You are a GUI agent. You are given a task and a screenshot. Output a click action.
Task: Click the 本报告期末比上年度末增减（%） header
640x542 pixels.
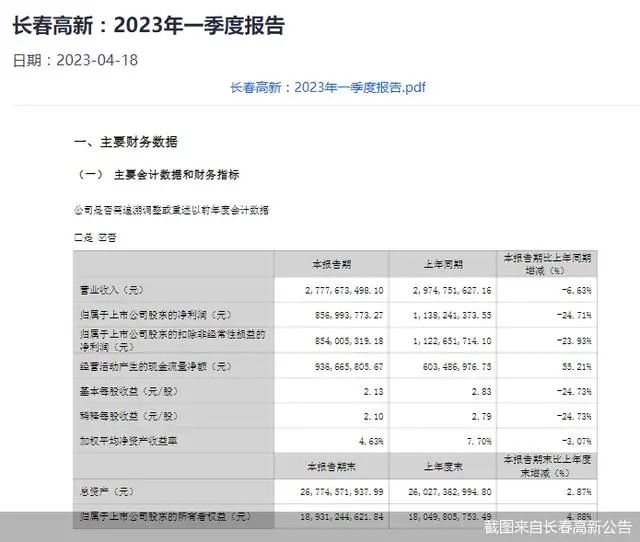(x=547, y=466)
